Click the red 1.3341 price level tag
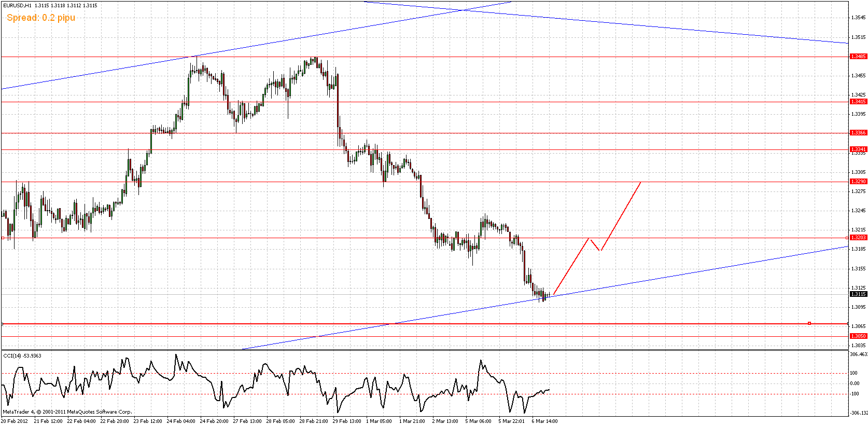The height and width of the screenshot is (425, 868). [858, 149]
